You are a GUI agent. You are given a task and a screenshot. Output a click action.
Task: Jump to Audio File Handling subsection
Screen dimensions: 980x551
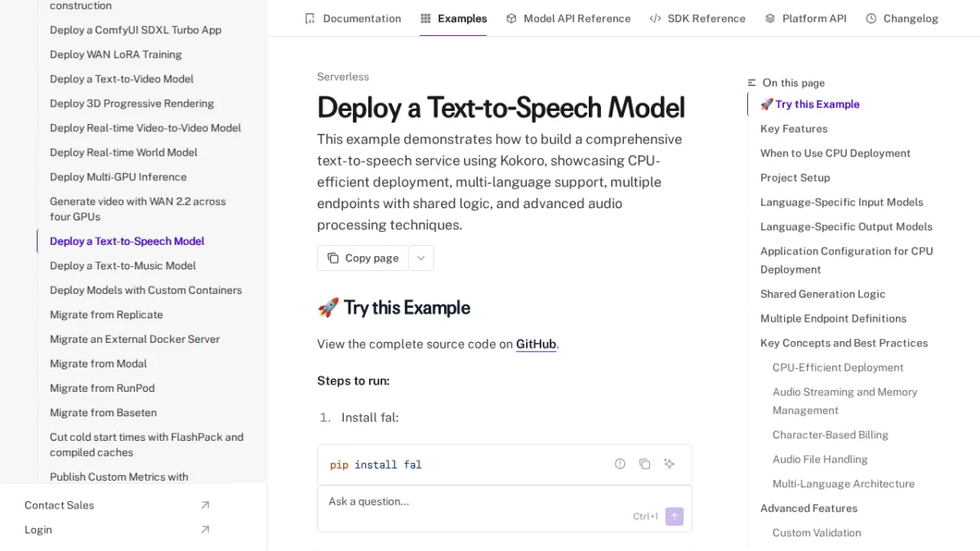[x=820, y=460]
